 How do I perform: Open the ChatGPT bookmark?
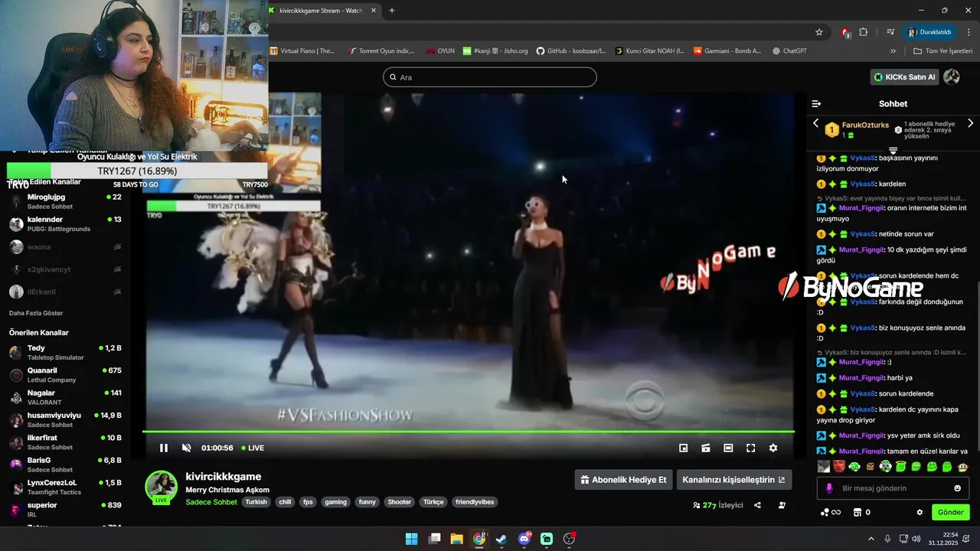[x=789, y=51]
